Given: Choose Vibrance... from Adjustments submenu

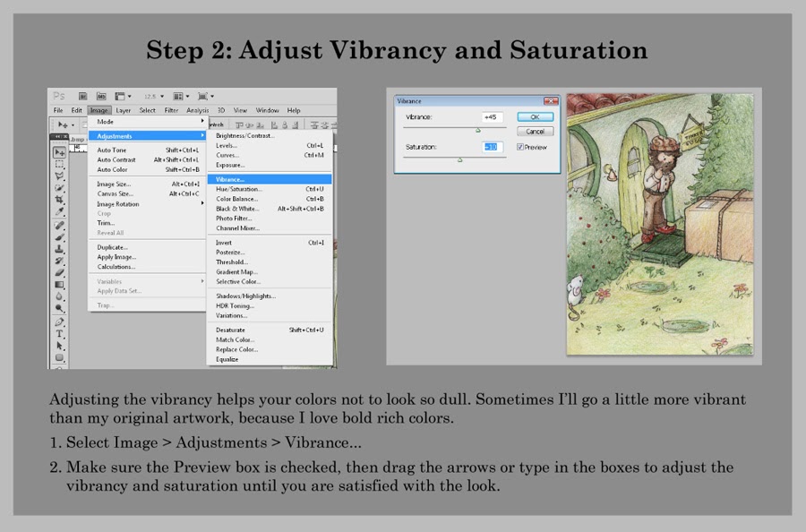Looking at the screenshot, I should [x=270, y=179].
